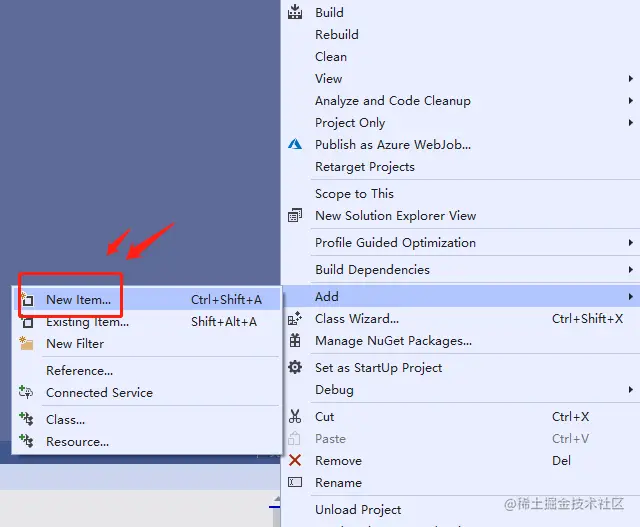Click the Azure WebJob publish icon

coord(295,144)
